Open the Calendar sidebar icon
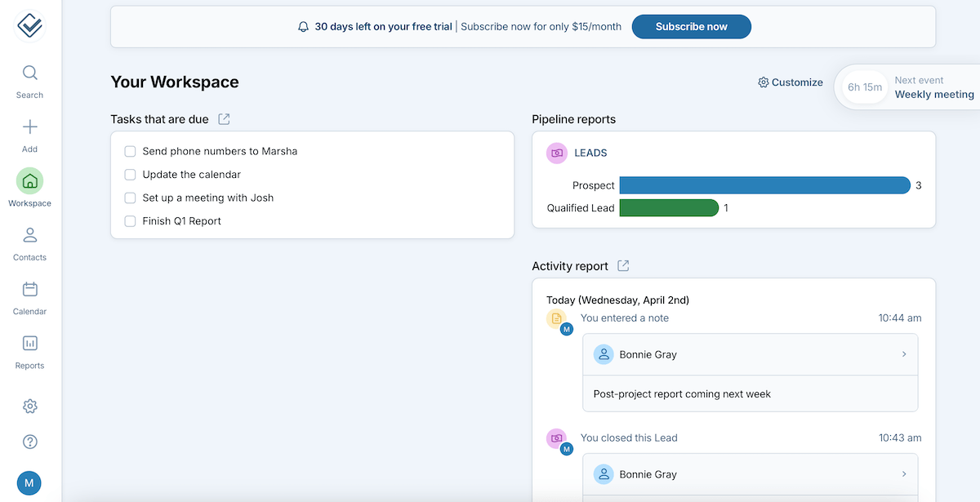980x502 pixels. tap(29, 290)
